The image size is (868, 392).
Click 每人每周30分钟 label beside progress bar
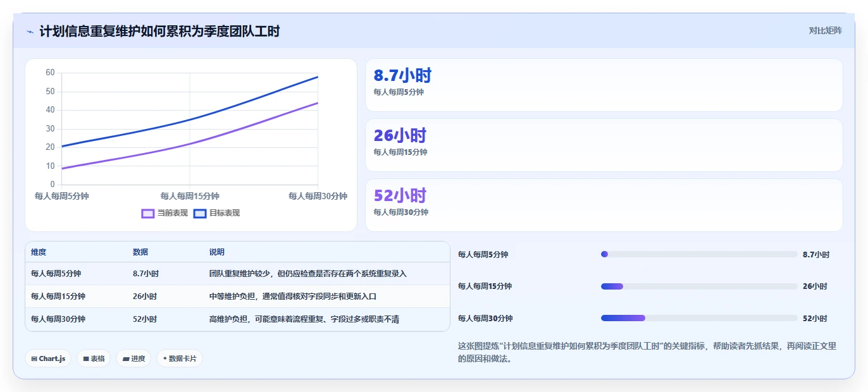[x=485, y=318]
